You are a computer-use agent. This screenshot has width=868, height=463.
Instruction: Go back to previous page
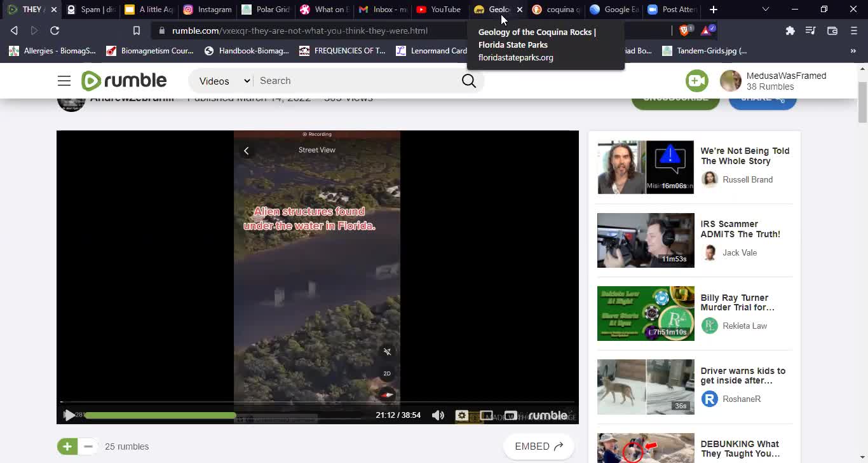(x=14, y=31)
